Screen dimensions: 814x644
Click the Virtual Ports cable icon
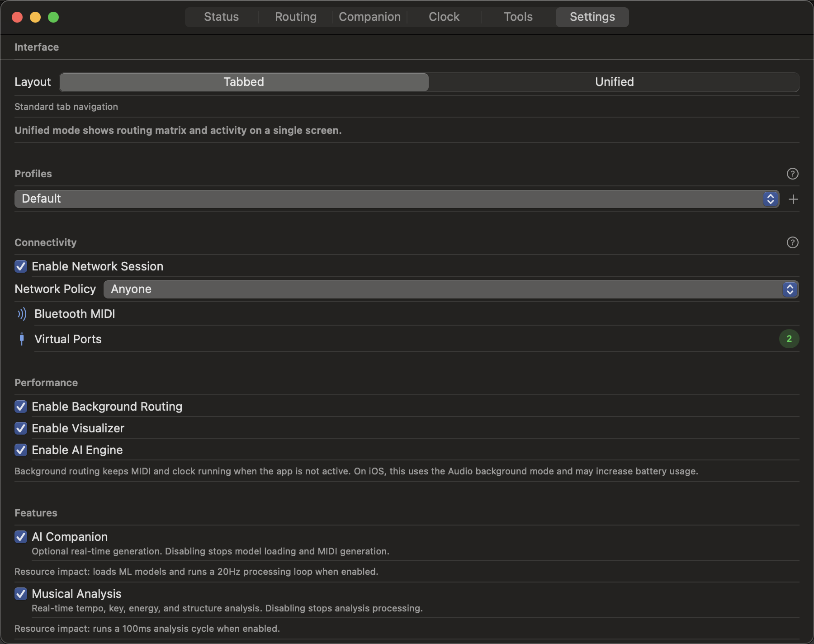point(21,339)
